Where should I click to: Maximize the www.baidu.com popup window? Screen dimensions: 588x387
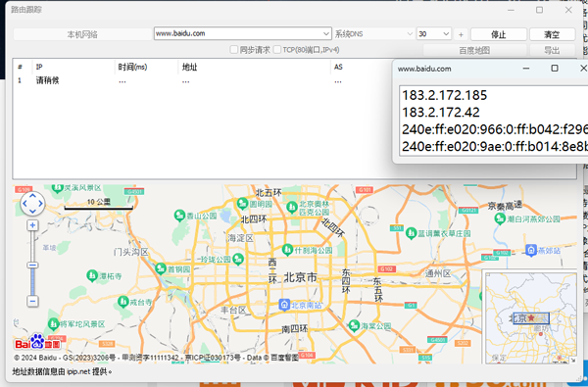pyautogui.click(x=555, y=69)
